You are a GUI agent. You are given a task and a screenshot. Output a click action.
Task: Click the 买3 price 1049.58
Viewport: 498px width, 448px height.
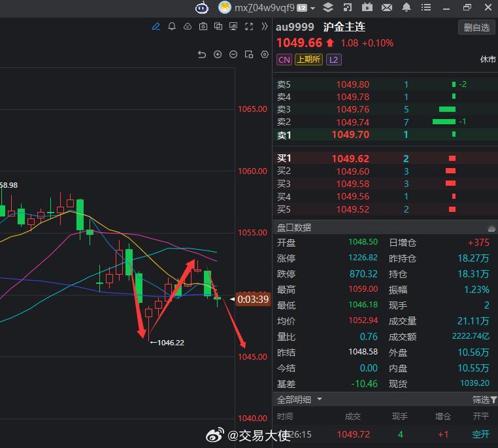pyautogui.click(x=352, y=184)
